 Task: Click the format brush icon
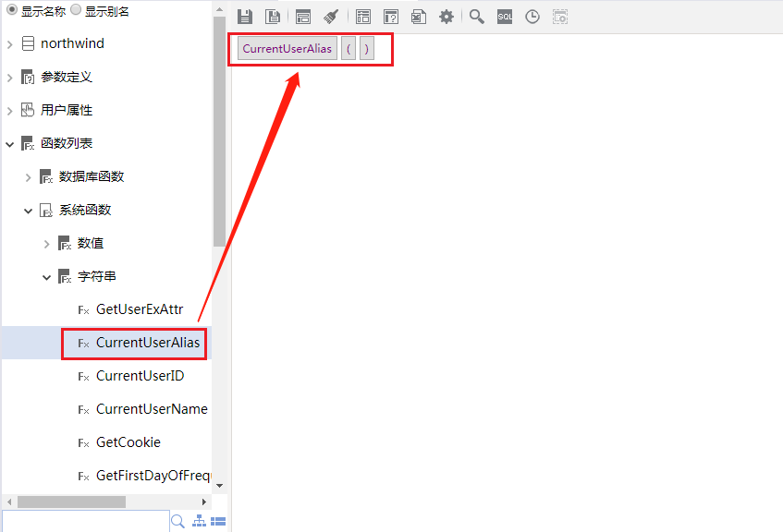click(x=331, y=17)
